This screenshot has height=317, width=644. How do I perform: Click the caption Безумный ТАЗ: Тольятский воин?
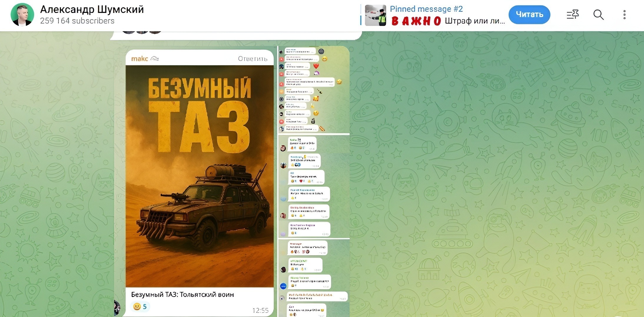(x=182, y=295)
